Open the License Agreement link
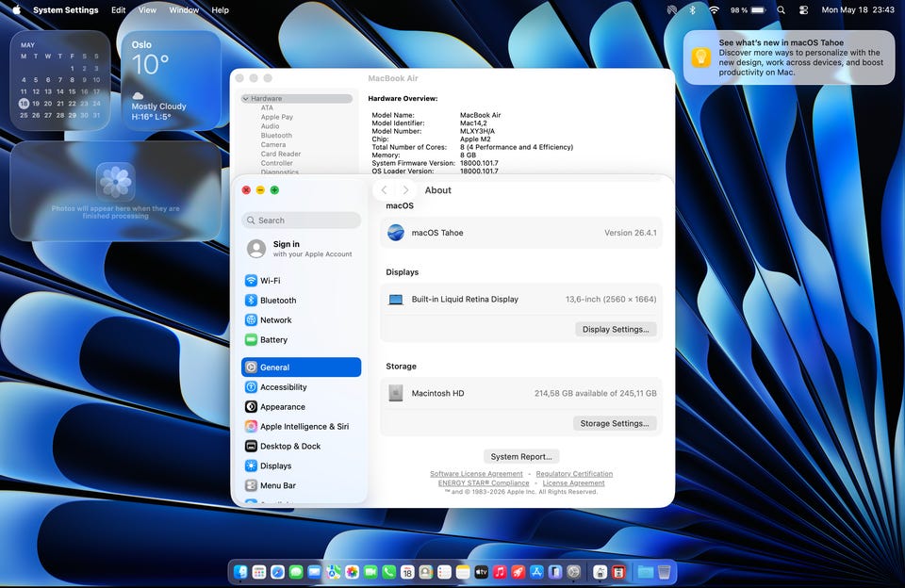Screen dimensions: 905x588 (574, 483)
